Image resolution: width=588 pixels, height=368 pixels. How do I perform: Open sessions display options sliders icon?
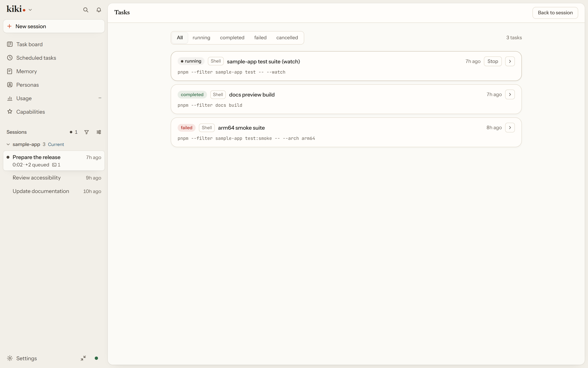[99, 132]
